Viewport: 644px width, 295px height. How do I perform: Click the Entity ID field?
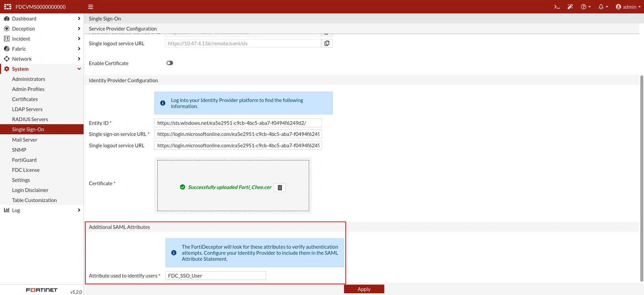point(238,123)
